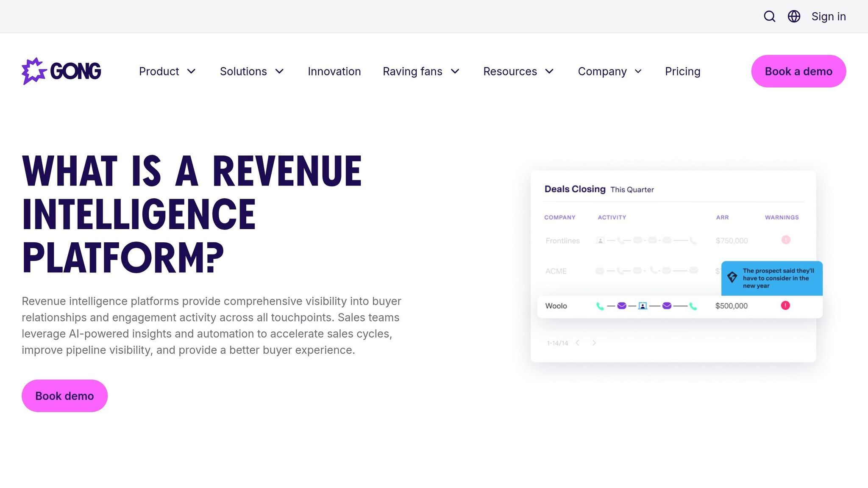868x488 pixels.
Task: Click the Gong starburst logo
Action: pyautogui.click(x=34, y=71)
